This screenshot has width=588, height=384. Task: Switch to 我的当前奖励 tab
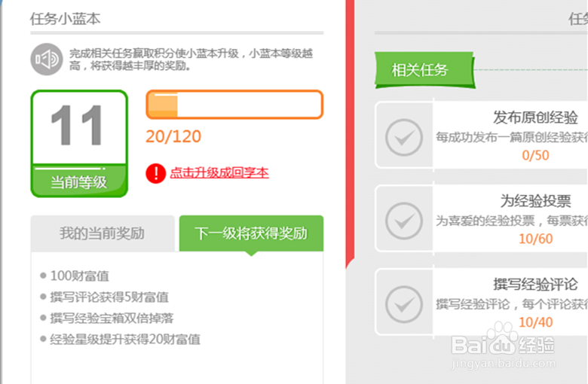(x=103, y=233)
